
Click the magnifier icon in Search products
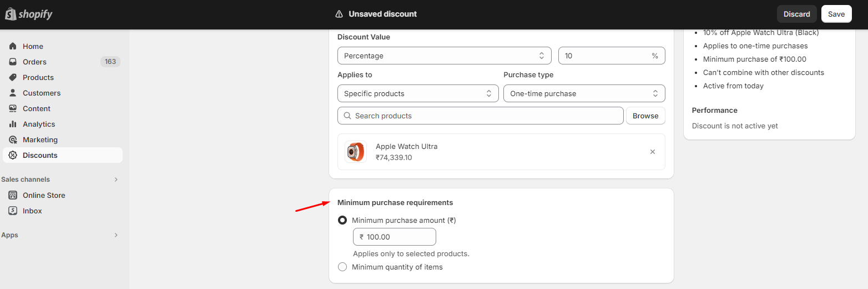[347, 116]
